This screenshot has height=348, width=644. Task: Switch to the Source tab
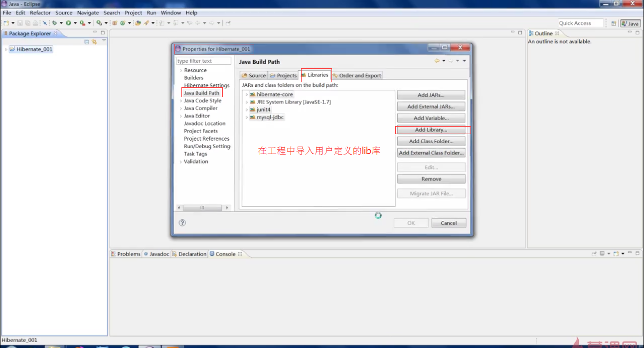click(254, 75)
